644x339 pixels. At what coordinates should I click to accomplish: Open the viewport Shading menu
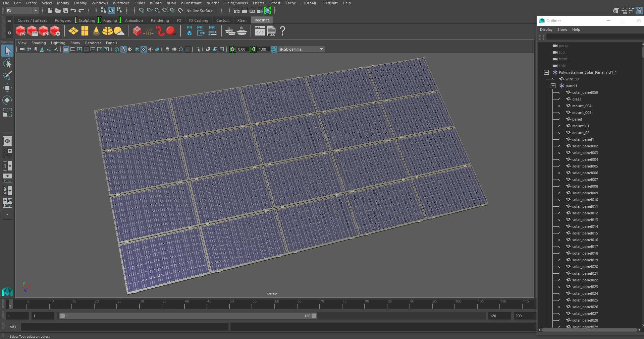[x=39, y=43]
